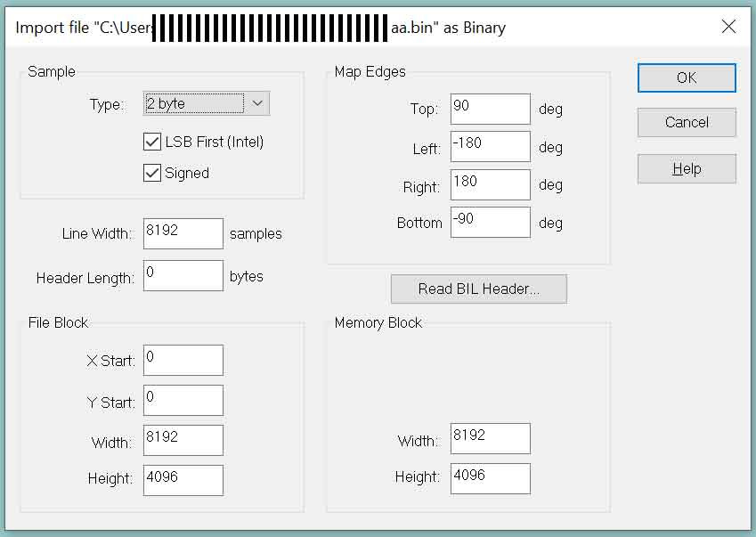The image size is (756, 537).
Task: Uncheck the Signed checkbox
Action: point(151,173)
